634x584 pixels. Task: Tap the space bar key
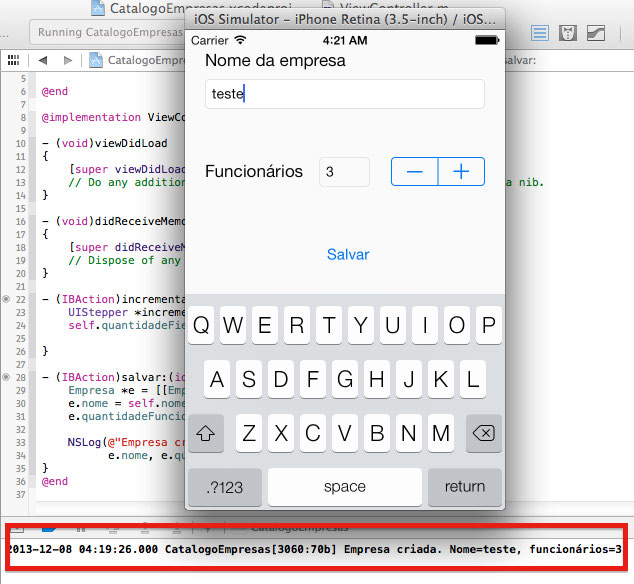coord(345,487)
